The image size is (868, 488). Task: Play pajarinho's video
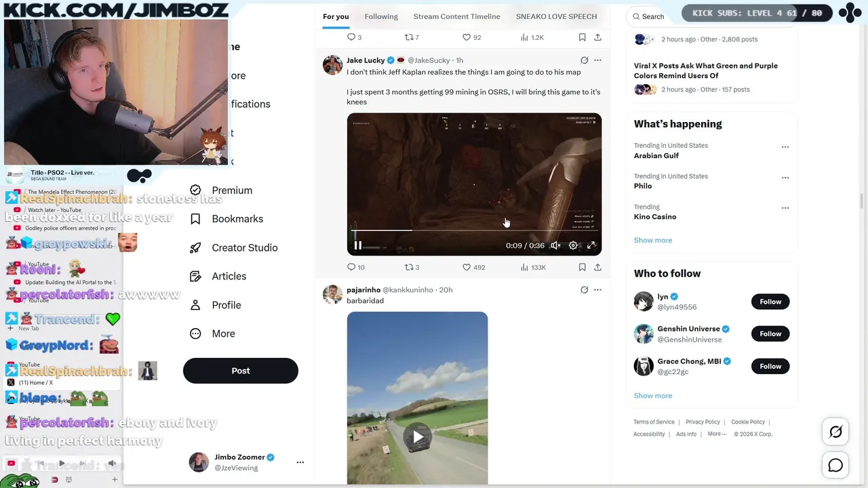(x=417, y=436)
